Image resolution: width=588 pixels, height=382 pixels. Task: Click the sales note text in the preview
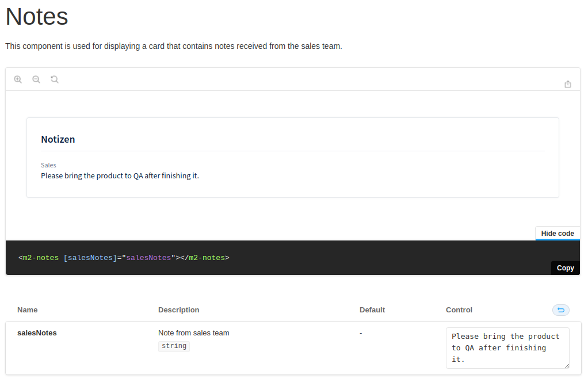tap(120, 175)
